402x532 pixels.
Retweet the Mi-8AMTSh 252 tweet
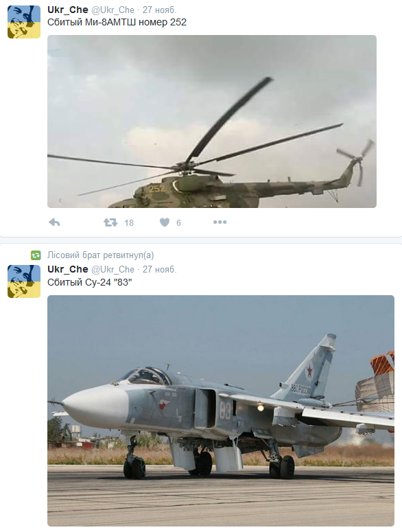110,222
